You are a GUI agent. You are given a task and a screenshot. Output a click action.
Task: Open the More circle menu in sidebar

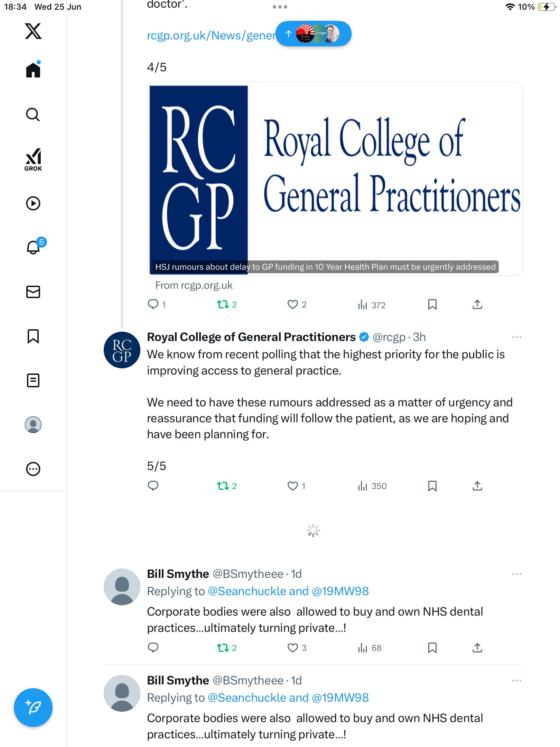tap(33, 469)
